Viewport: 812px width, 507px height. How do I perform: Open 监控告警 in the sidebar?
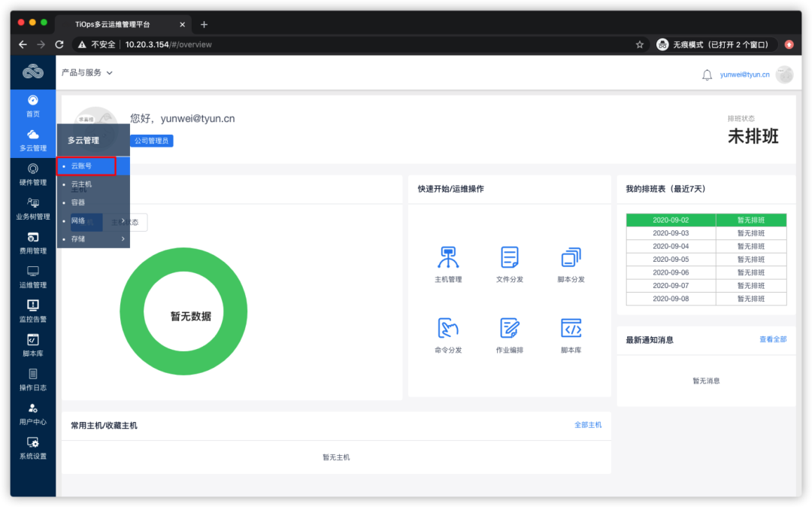coord(32,310)
